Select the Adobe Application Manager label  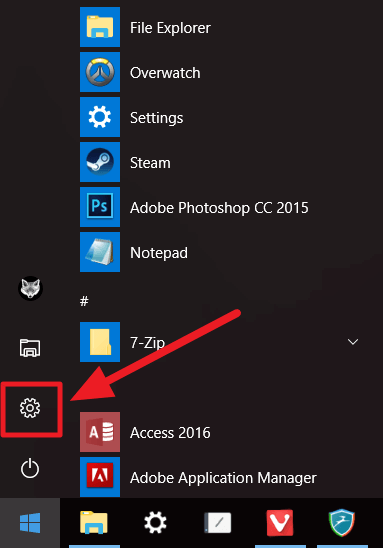coord(223,478)
